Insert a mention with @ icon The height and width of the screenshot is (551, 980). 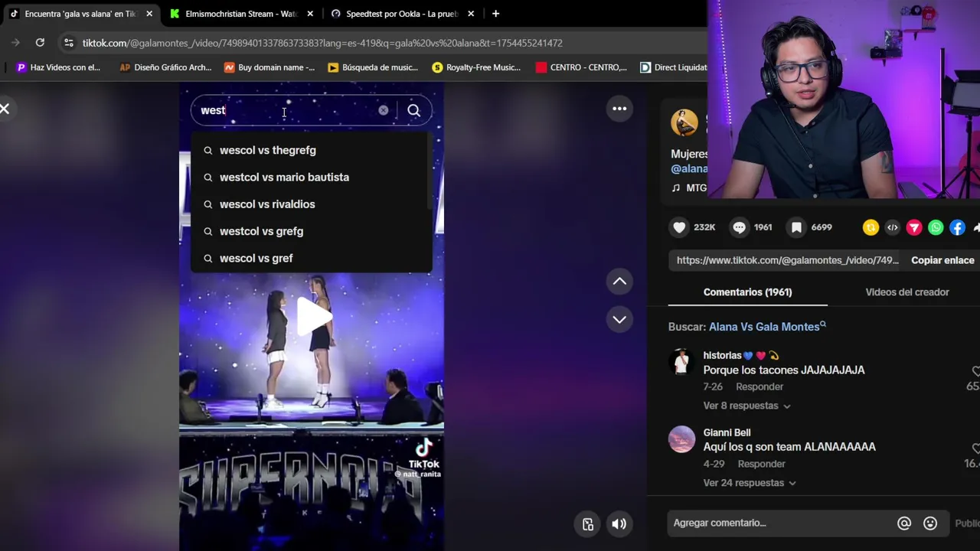tap(904, 523)
